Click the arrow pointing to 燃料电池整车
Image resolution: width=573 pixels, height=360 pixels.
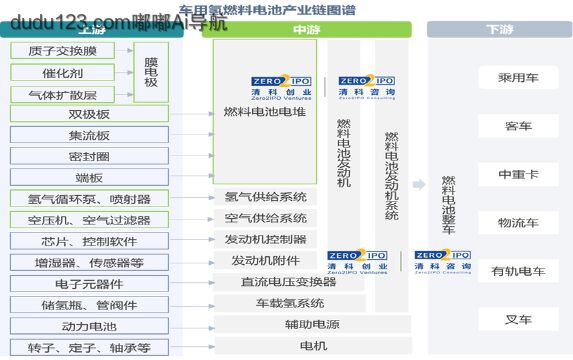pos(419,185)
